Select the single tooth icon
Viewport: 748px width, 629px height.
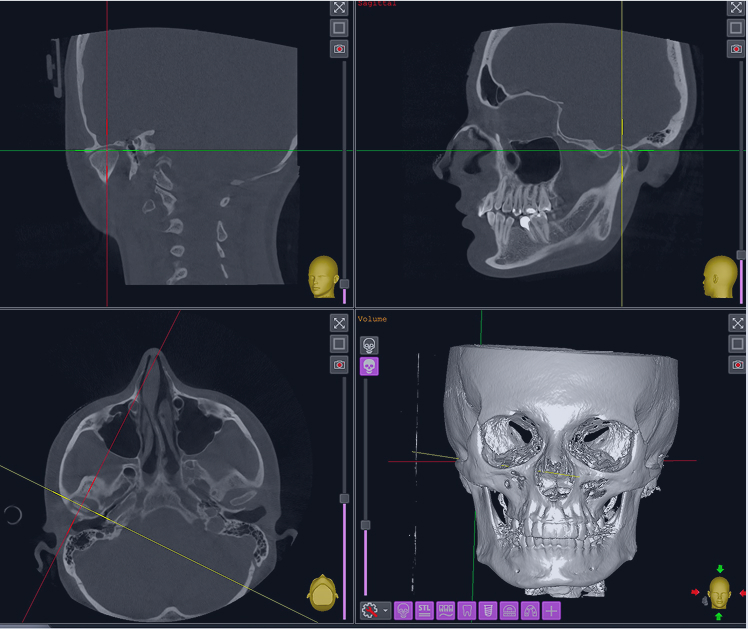(466, 610)
